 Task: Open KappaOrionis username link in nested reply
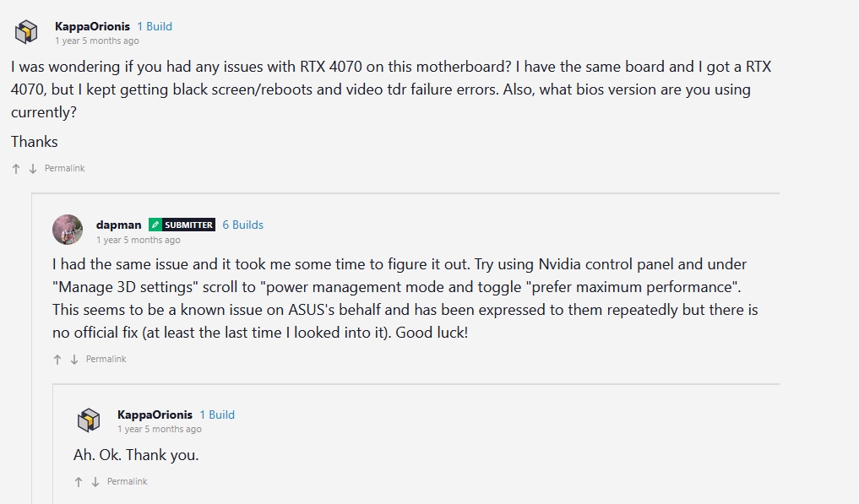point(155,415)
